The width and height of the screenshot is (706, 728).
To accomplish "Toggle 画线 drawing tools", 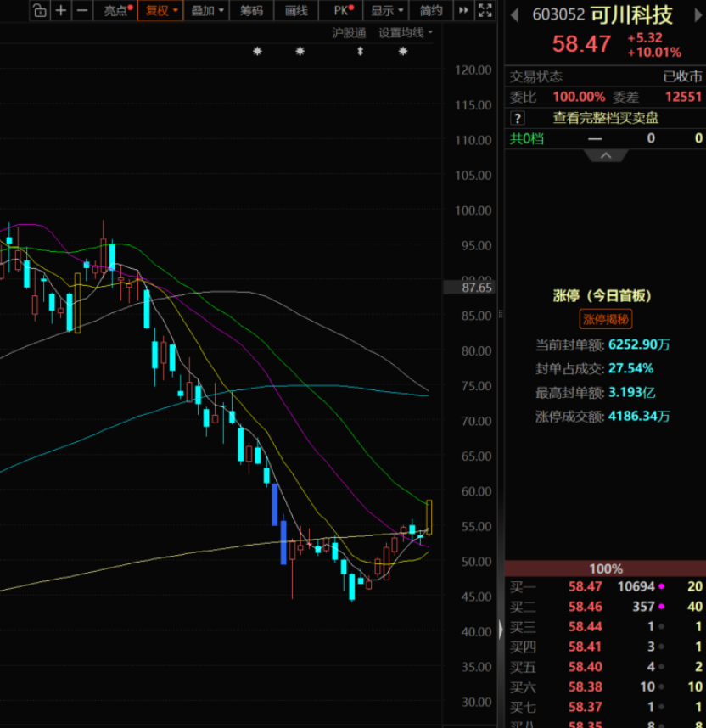I will click(x=296, y=10).
